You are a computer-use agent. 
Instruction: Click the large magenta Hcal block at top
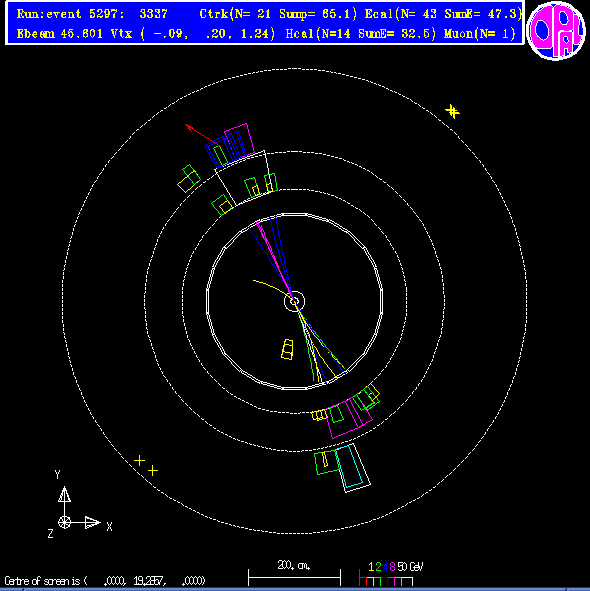tap(239, 139)
